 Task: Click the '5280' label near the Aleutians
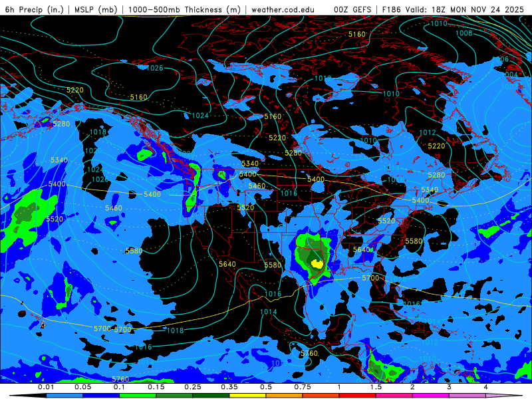pos(61,124)
